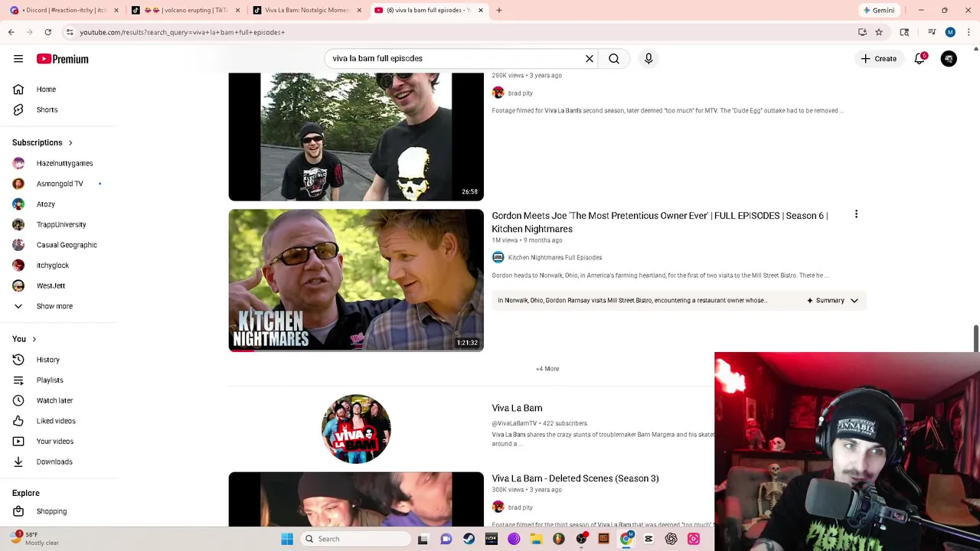Expand the AI Summary dropdown
This screenshot has height=551, width=980.
pyautogui.click(x=832, y=301)
